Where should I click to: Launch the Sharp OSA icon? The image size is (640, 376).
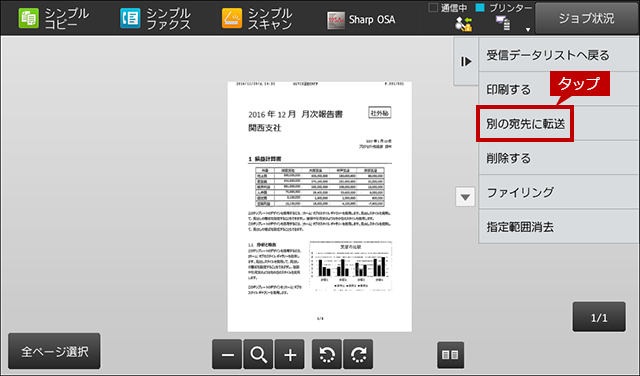coord(361,19)
